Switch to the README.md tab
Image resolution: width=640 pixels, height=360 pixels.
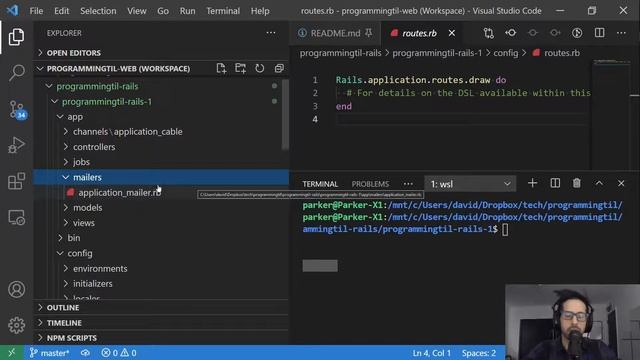[x=335, y=33]
